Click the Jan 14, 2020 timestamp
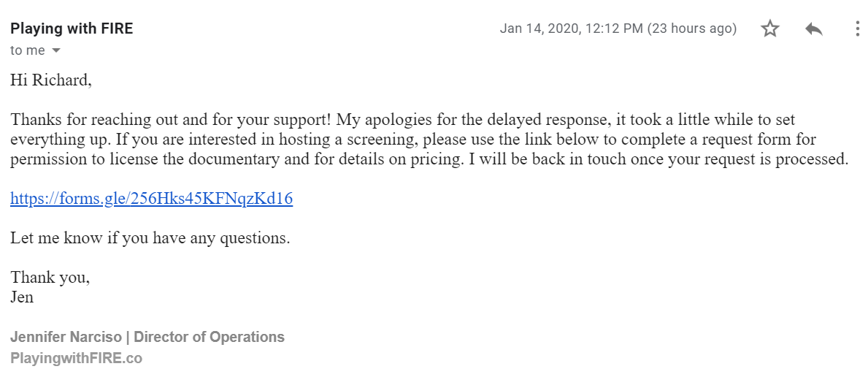The width and height of the screenshot is (868, 369). pyautogui.click(x=572, y=28)
